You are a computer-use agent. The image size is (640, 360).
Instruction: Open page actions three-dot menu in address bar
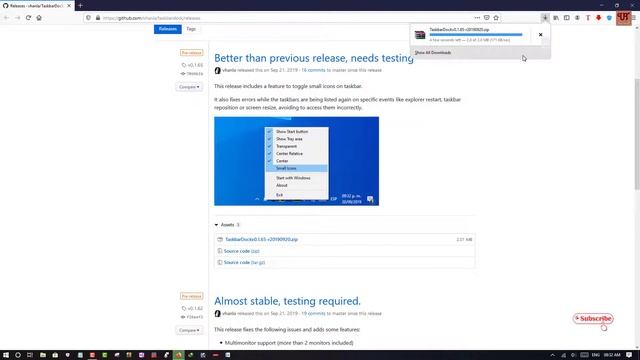[x=477, y=18]
